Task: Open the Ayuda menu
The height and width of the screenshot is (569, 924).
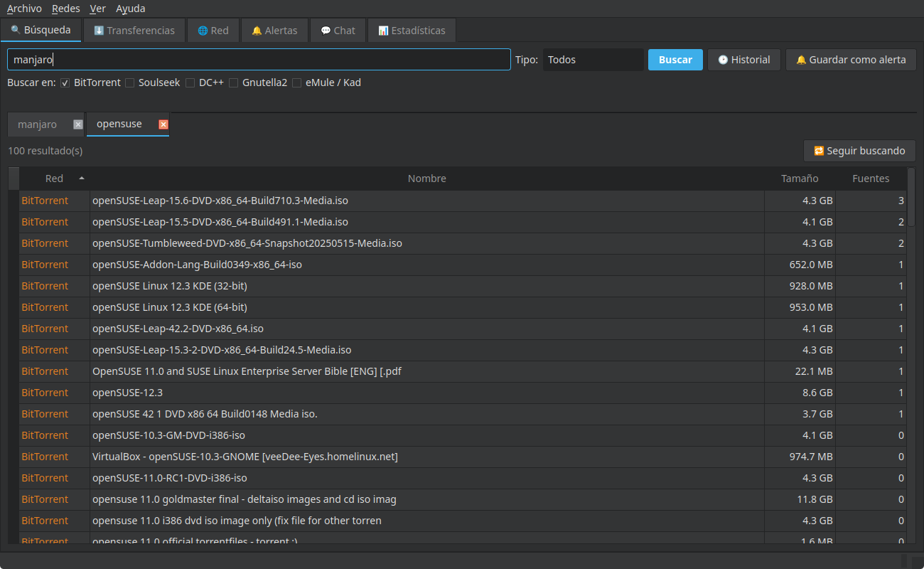Action: (131, 9)
